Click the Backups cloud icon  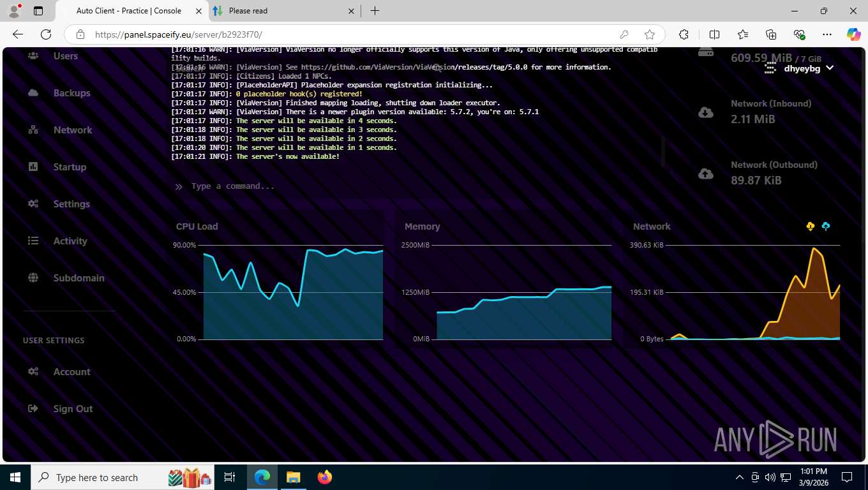[33, 93]
